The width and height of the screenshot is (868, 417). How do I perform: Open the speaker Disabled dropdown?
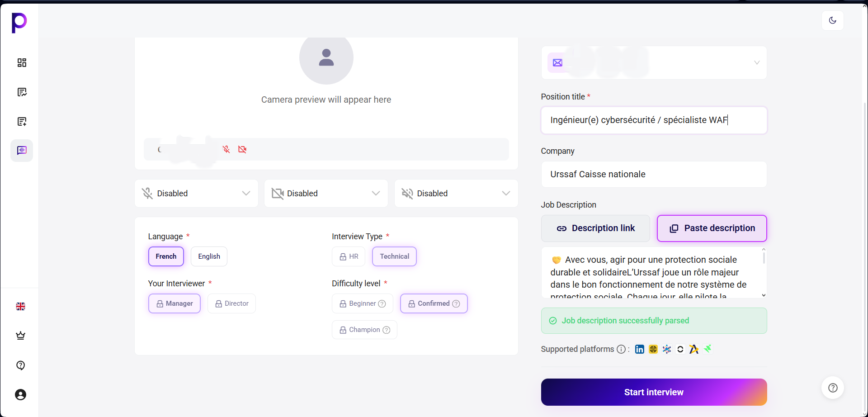coord(456,194)
